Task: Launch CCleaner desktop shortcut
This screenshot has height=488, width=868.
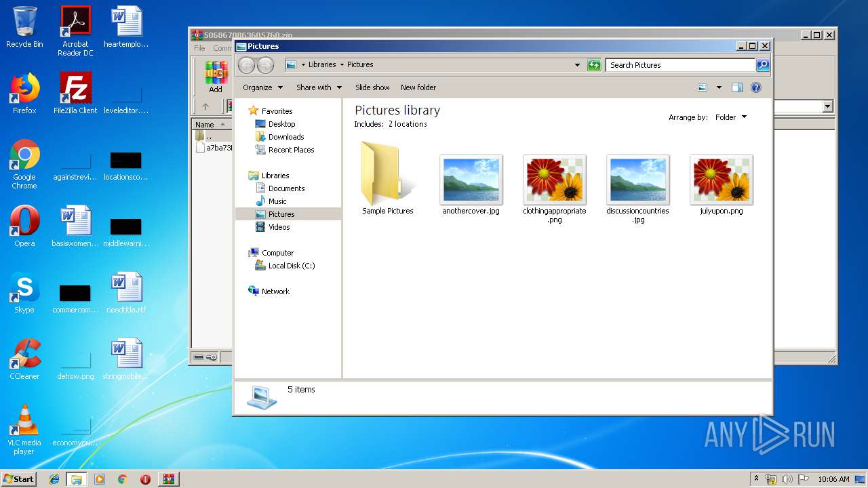Action: tap(24, 359)
